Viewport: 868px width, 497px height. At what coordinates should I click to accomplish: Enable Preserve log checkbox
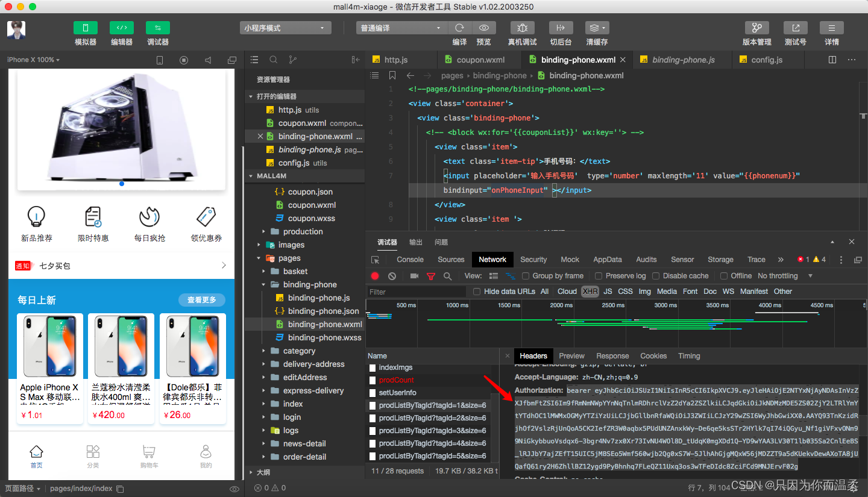[599, 276]
